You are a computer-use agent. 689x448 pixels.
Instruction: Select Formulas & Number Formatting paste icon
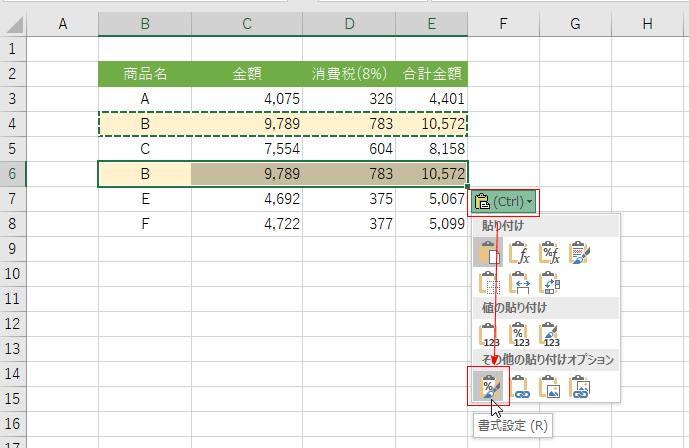coord(551,254)
